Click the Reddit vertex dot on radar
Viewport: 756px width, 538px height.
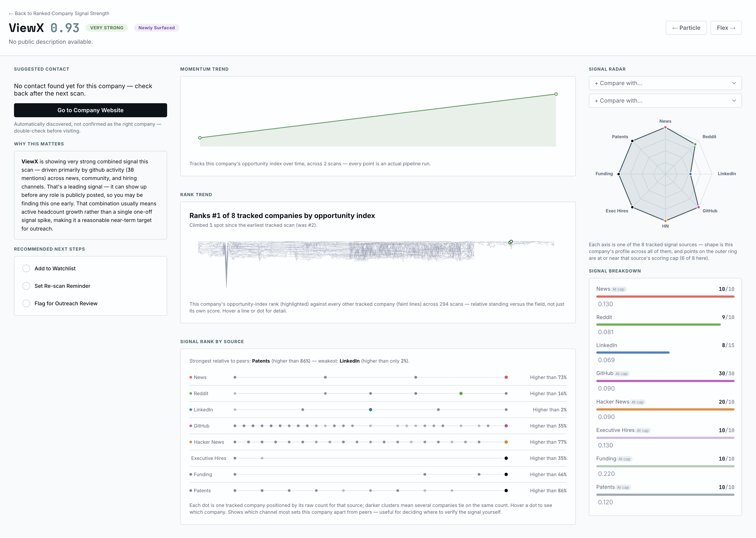695,144
